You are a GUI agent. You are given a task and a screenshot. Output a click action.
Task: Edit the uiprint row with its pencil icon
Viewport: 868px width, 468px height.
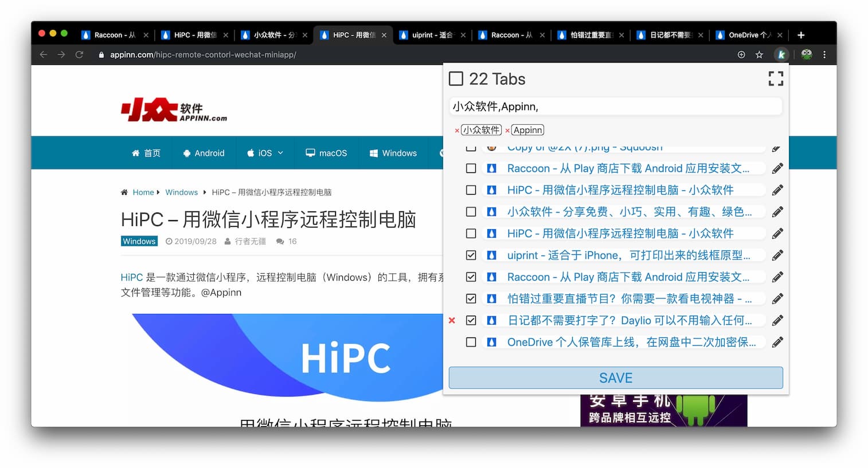(x=777, y=255)
